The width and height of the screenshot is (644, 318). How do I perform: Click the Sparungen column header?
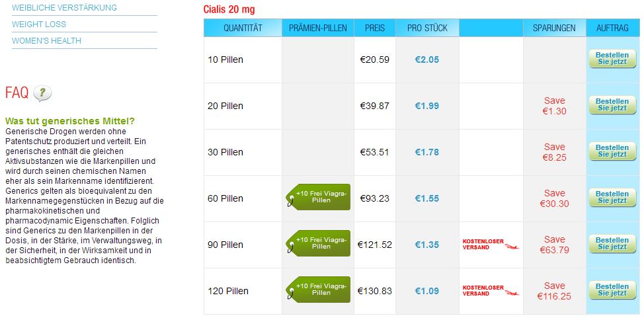(554, 28)
